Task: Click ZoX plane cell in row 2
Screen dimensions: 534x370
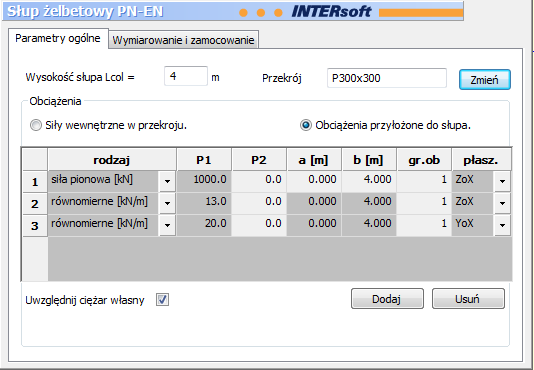Action: pyautogui.click(x=473, y=203)
